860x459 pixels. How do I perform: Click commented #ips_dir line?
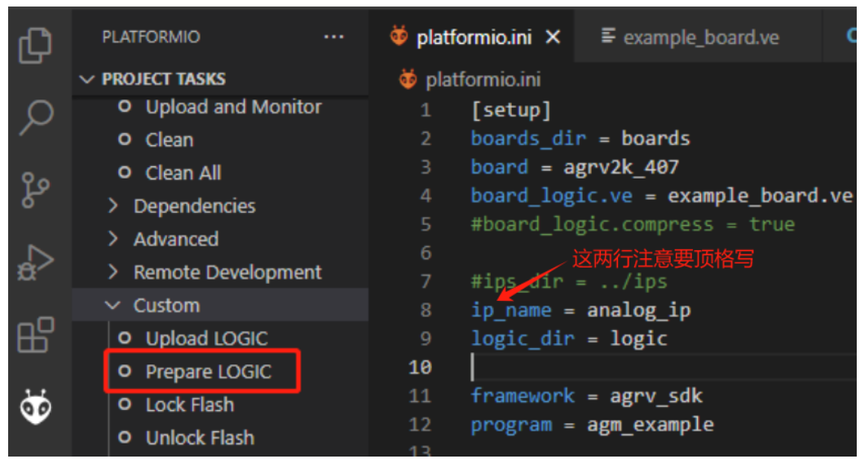pyautogui.click(x=569, y=281)
